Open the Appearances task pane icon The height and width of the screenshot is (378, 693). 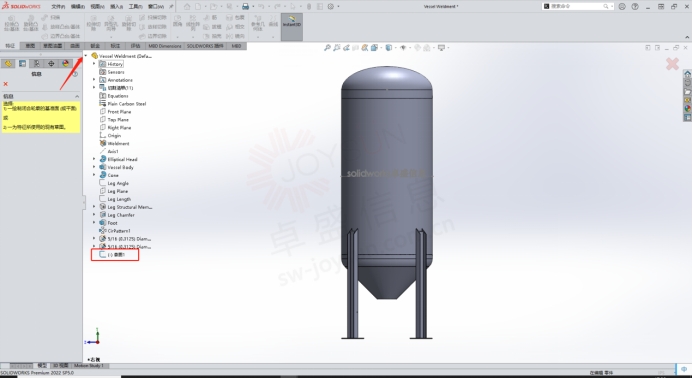(687, 109)
